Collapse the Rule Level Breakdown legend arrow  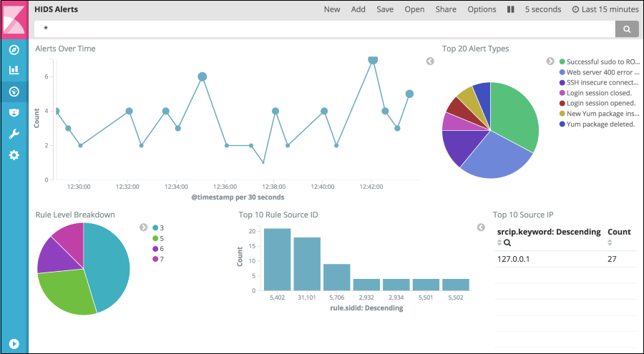pos(143,227)
